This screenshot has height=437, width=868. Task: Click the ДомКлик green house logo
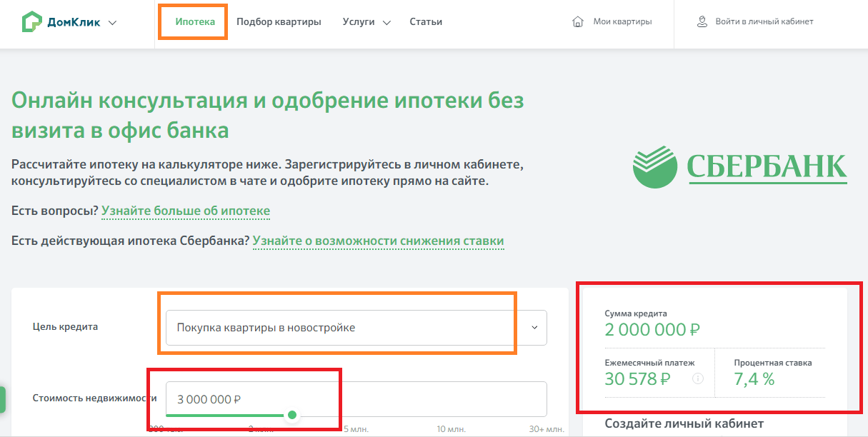coord(32,22)
